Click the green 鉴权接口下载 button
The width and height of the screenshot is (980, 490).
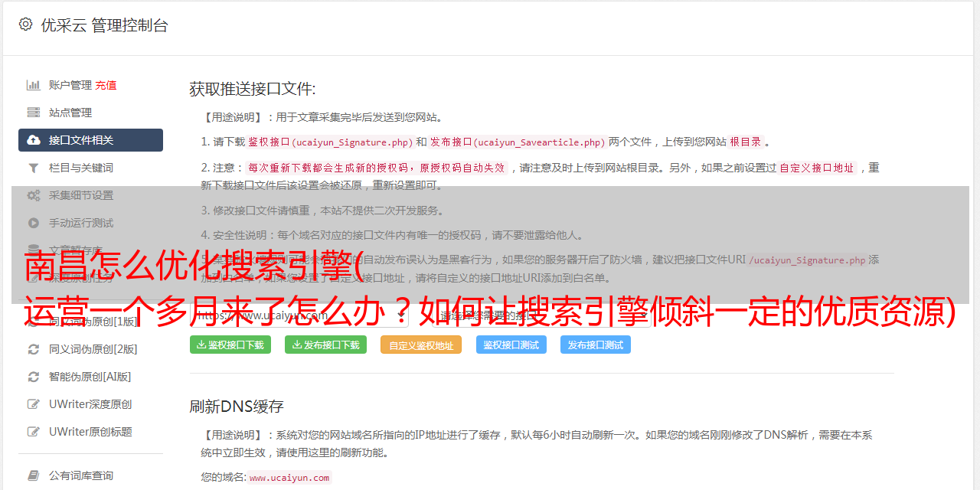[x=230, y=345]
